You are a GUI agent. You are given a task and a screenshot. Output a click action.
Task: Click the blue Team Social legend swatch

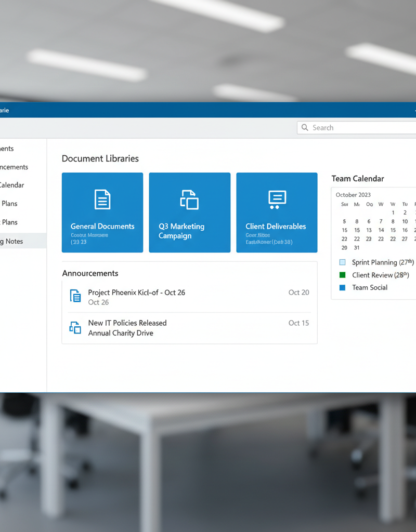pyautogui.click(x=343, y=288)
